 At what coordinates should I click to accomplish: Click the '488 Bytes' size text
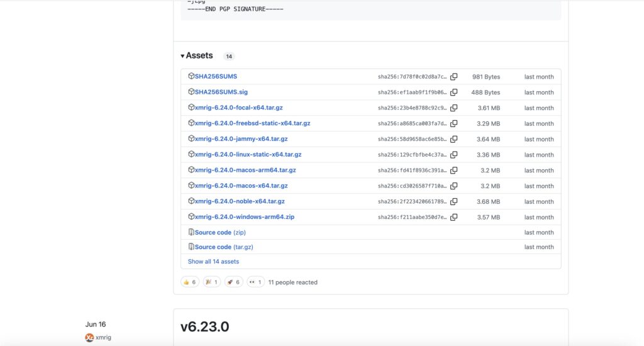pos(486,92)
